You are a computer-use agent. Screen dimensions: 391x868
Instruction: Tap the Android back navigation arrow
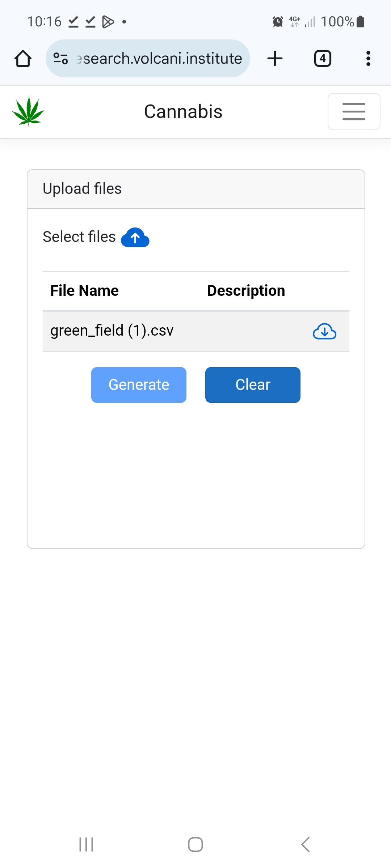point(305,844)
